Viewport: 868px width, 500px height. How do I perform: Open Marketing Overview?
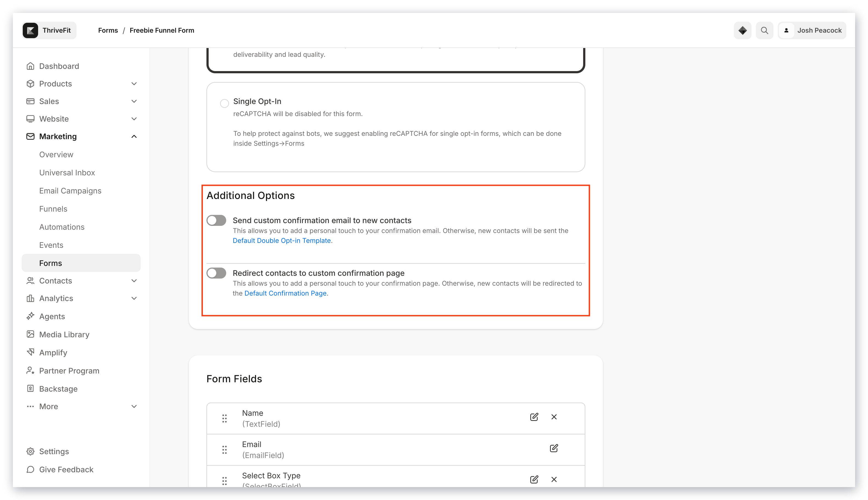pyautogui.click(x=56, y=154)
